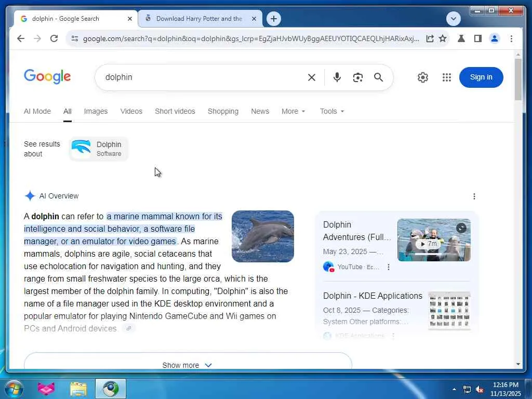Open site information icon in address bar
This screenshot has height=399, width=532.
[x=75, y=38]
